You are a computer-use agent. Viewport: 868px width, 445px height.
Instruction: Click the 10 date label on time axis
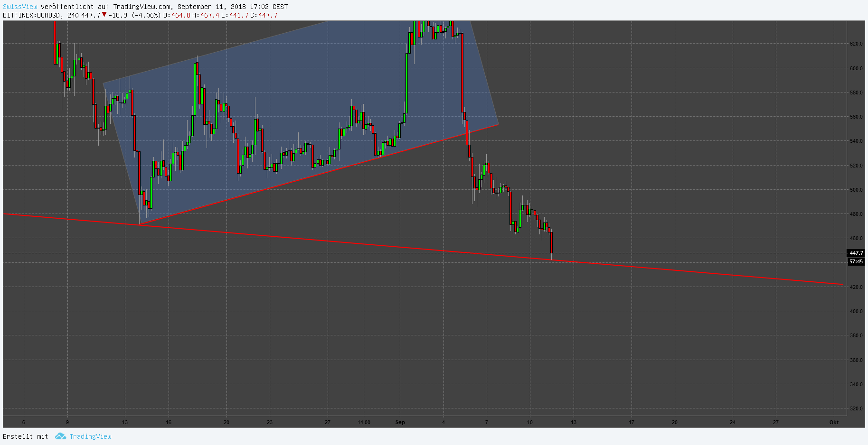point(530,422)
